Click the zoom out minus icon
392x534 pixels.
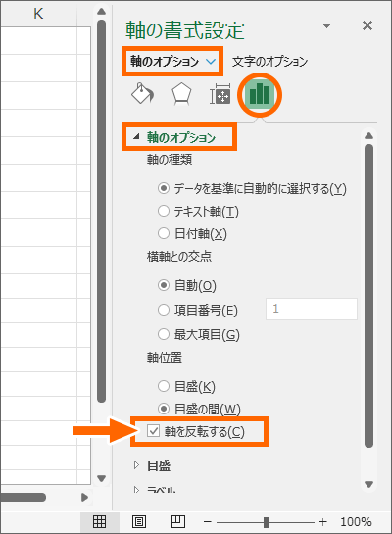click(x=208, y=521)
